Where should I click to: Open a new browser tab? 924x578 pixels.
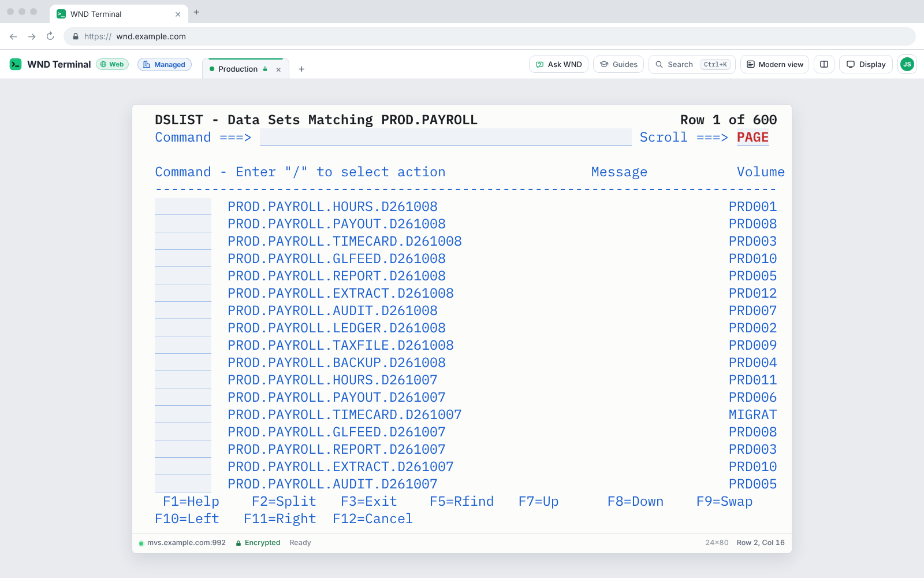coord(196,12)
